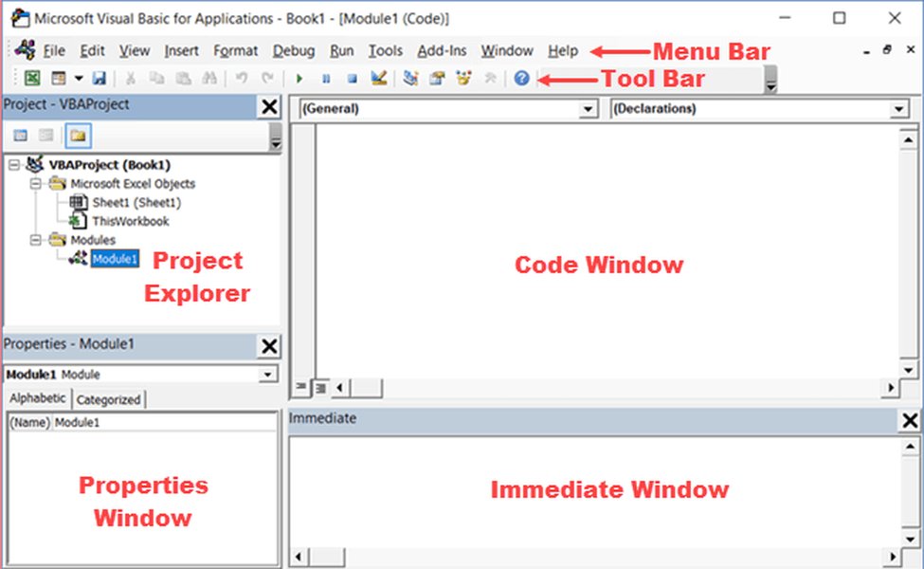Click the Object Browser toolbar icon
The height and width of the screenshot is (569, 924).
(463, 78)
